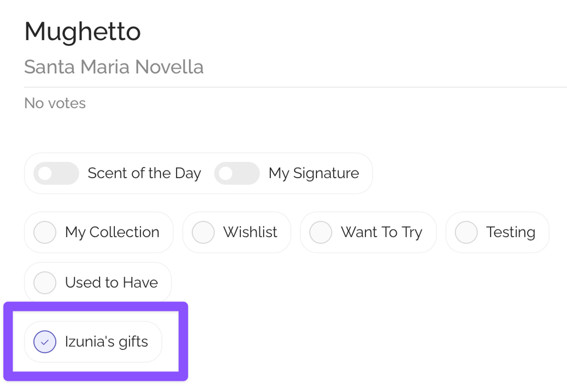Screen dimensions: 567x392
Task: Open the Santa Maria Novella brand link
Action: pyautogui.click(x=114, y=67)
